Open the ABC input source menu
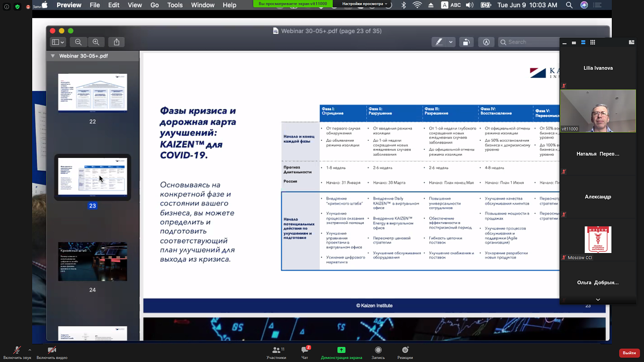Viewport: 644px width, 362px height. pyautogui.click(x=451, y=5)
